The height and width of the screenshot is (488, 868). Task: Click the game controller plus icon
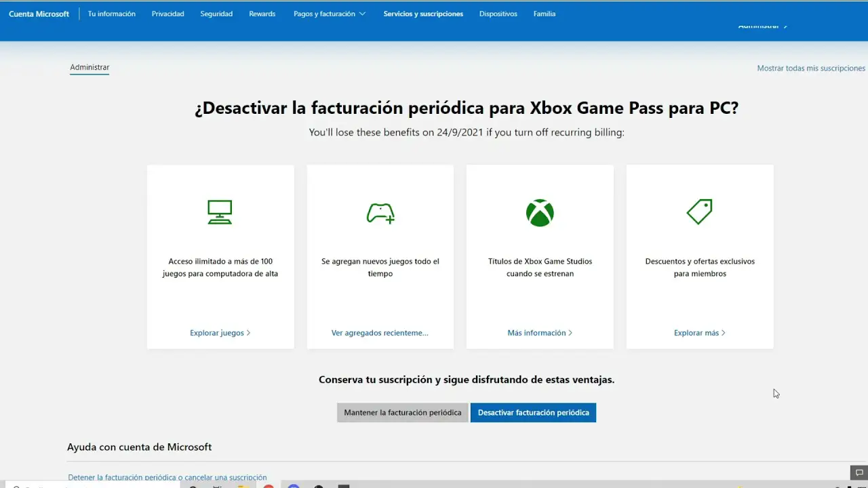click(x=380, y=213)
